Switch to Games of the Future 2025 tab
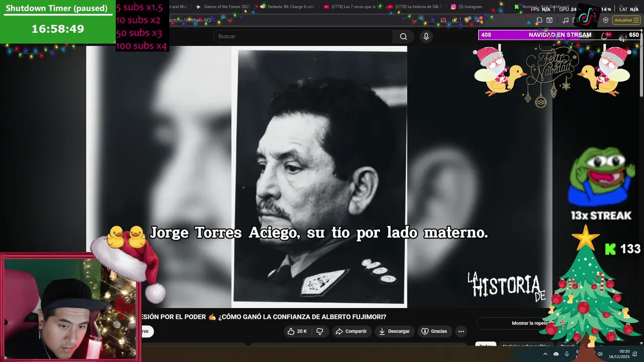The image size is (644, 362). pyautogui.click(x=223, y=7)
